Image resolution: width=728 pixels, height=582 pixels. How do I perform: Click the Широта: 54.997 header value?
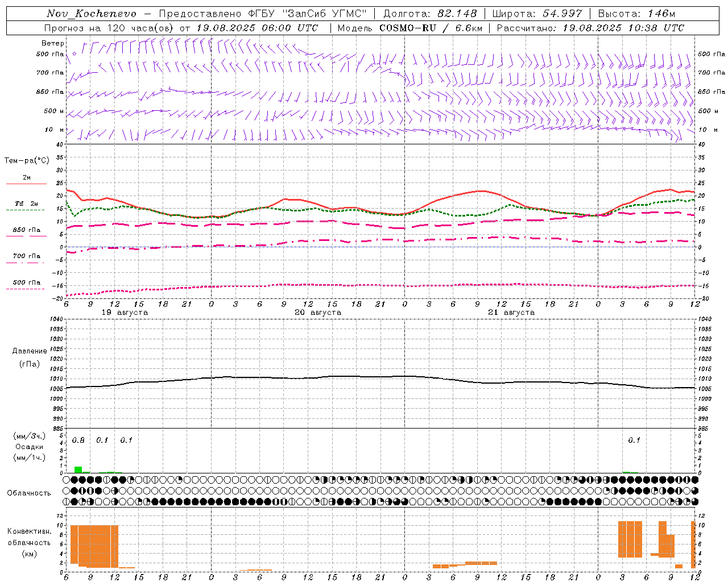[x=537, y=14]
